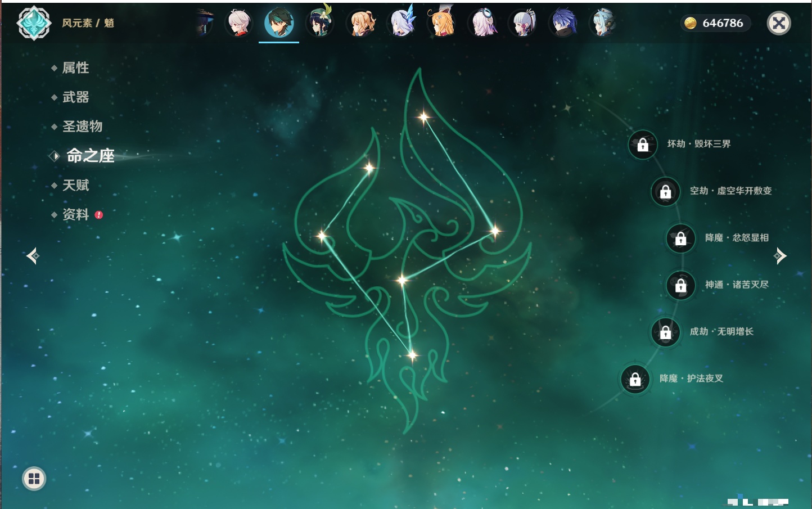The width and height of the screenshot is (812, 509).
Task: Select the blonde ponytail character portrait
Action: (x=361, y=24)
